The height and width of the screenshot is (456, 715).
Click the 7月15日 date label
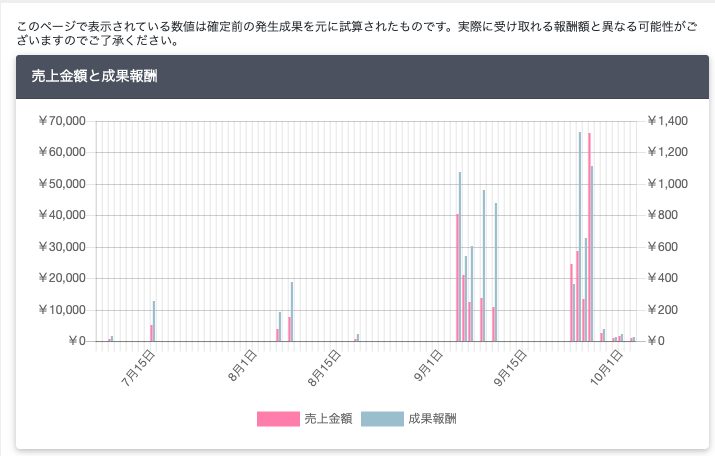click(139, 368)
